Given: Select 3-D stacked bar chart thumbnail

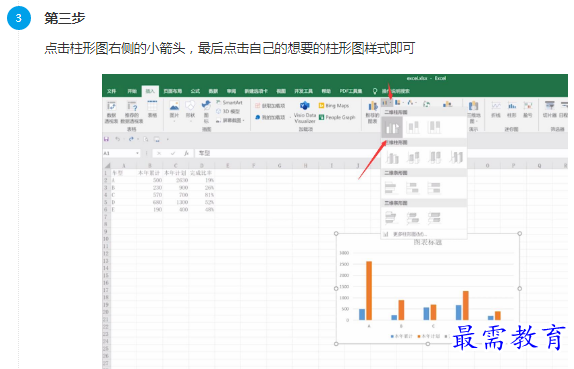Looking at the screenshot, I should point(413,218).
